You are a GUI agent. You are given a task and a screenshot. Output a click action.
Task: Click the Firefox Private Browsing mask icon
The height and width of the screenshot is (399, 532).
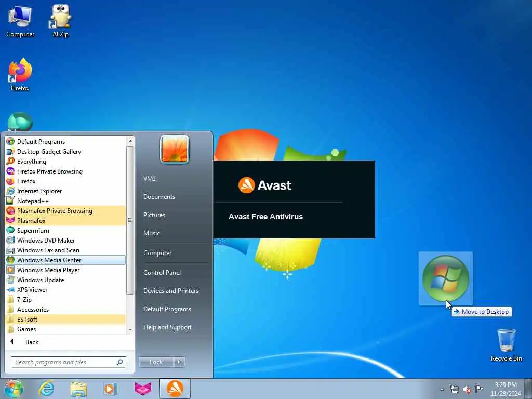pos(10,171)
